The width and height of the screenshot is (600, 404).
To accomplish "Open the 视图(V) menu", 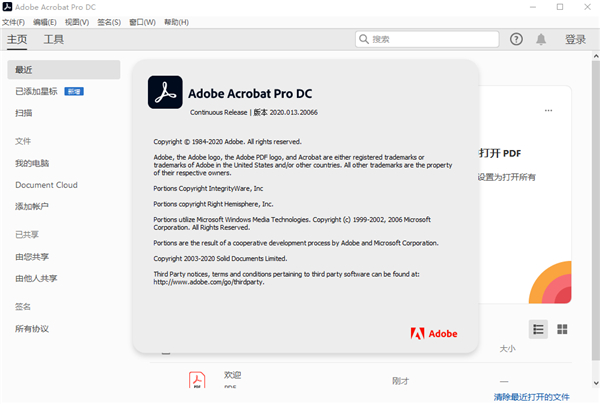I will tap(77, 22).
